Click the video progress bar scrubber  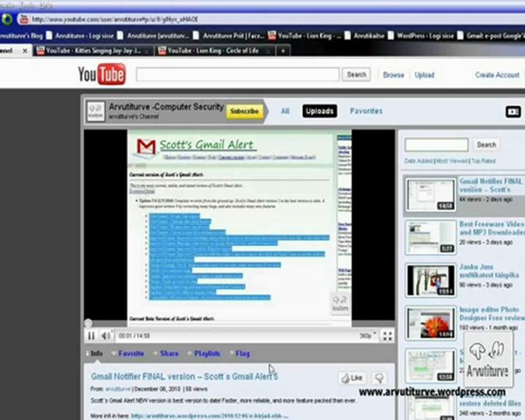coord(88,323)
